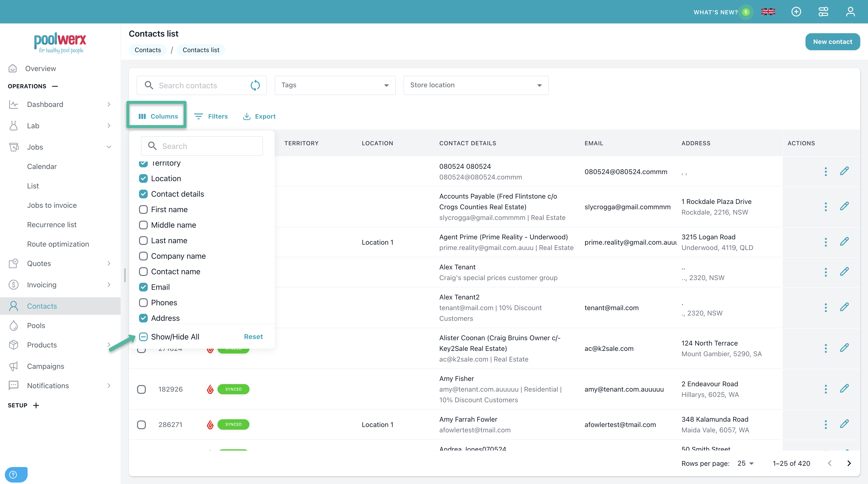Change rows per page dropdown
Image resolution: width=868 pixels, height=484 pixels.
coord(745,463)
